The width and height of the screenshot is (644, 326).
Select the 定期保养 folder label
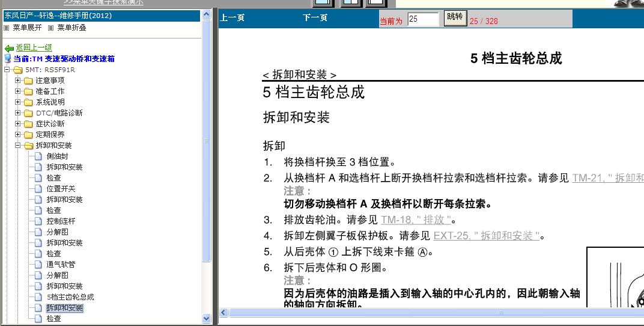(50, 134)
